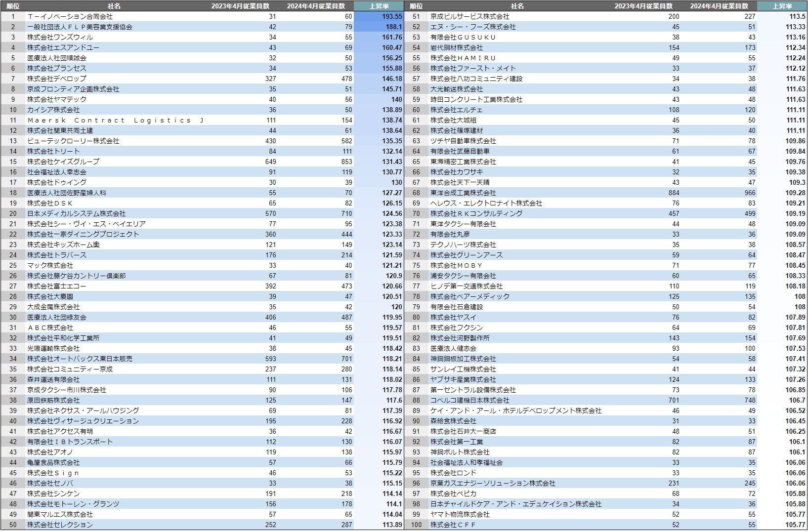Click the カイシア株式会社 name entry
Viewport: 808px width, 532px height.
(x=53, y=110)
